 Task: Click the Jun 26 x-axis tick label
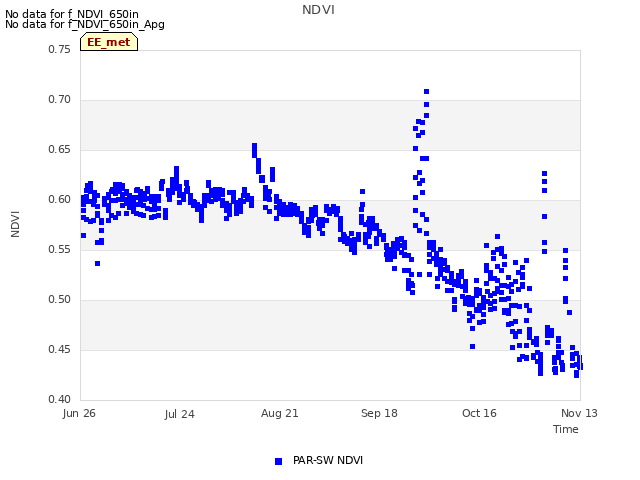pos(79,413)
